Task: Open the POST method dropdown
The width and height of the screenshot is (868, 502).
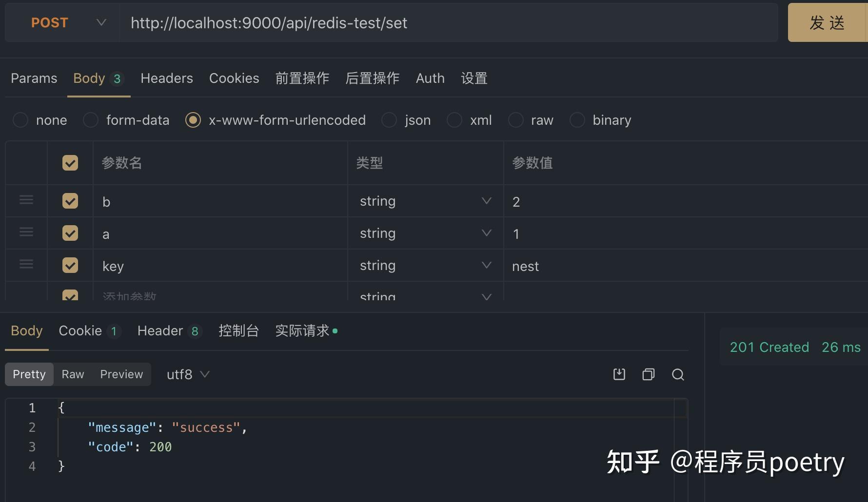Action: pyautogui.click(x=101, y=22)
